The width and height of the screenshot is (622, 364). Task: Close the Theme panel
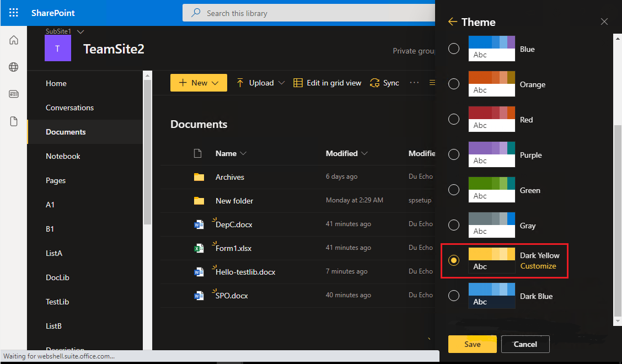pyautogui.click(x=604, y=22)
